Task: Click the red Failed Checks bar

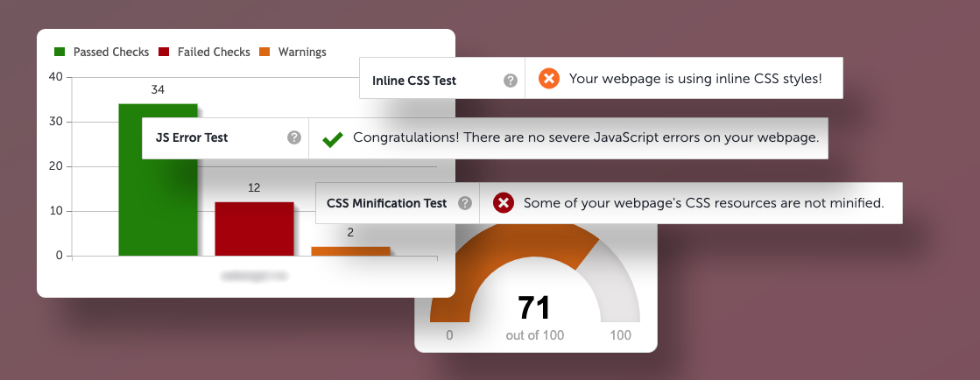Action: pyautogui.click(x=254, y=229)
